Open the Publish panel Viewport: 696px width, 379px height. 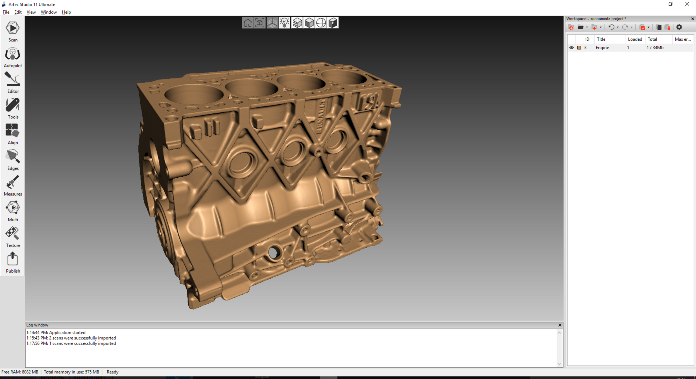tap(12, 263)
